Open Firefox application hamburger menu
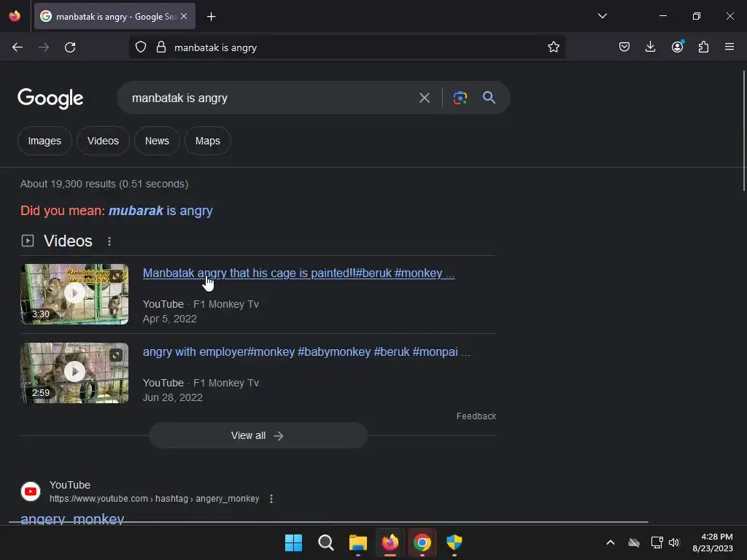Image resolution: width=747 pixels, height=560 pixels. coord(729,47)
